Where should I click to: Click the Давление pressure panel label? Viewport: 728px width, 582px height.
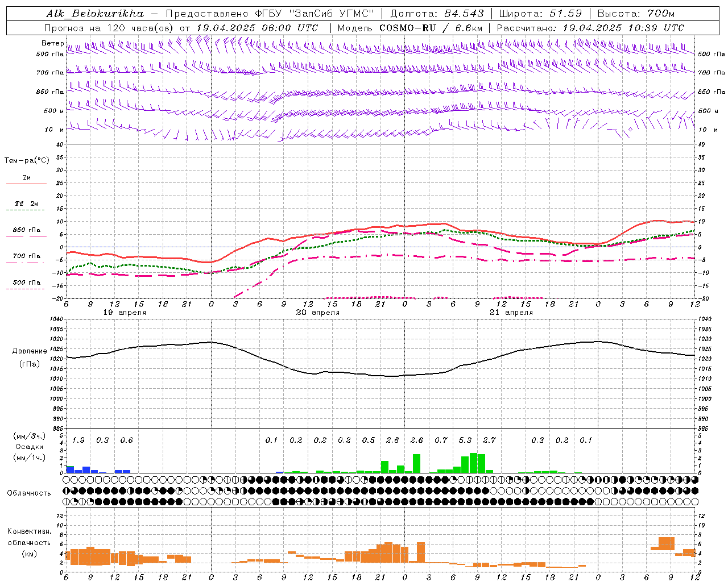[30, 351]
